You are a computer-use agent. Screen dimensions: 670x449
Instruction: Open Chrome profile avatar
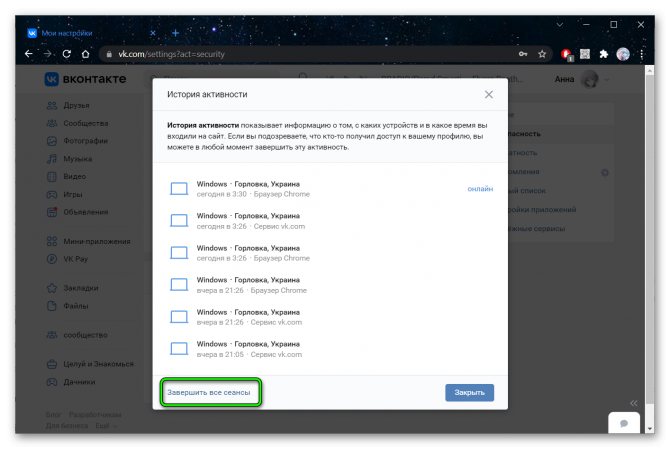pos(623,54)
